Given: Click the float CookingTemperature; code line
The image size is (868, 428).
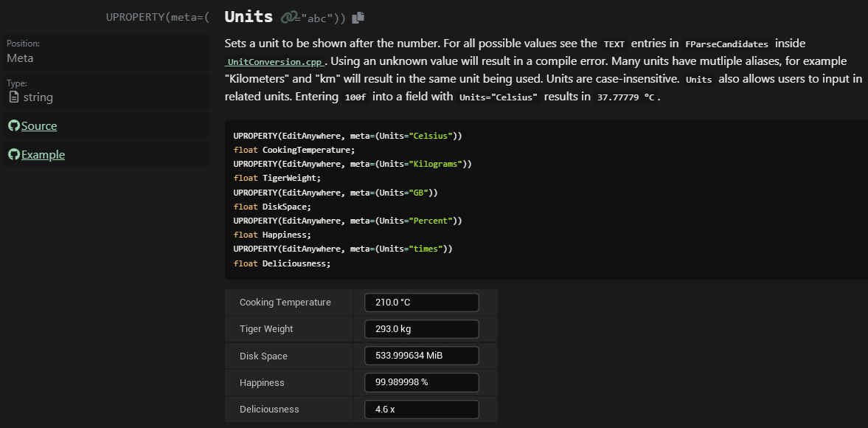Looking at the screenshot, I should [294, 150].
